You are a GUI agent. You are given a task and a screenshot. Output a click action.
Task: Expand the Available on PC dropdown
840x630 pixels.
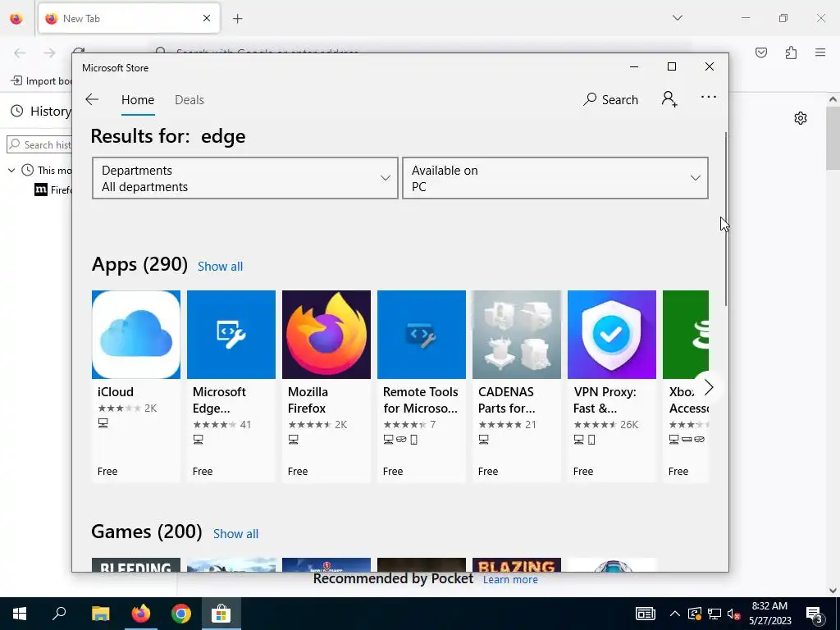point(555,178)
